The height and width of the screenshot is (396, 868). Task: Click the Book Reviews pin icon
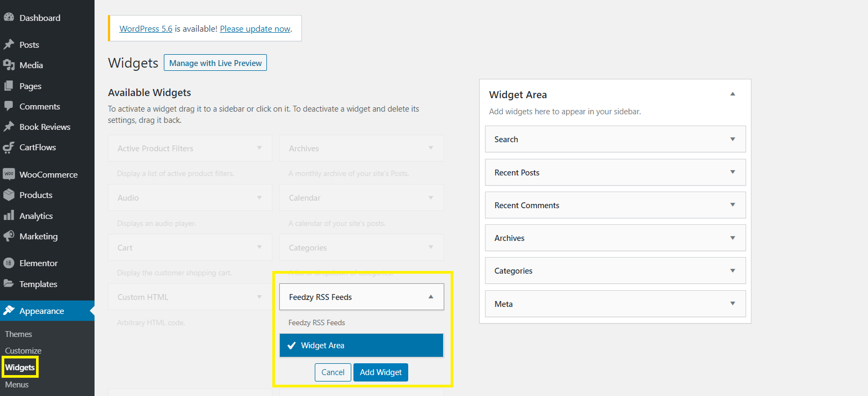[x=9, y=127]
